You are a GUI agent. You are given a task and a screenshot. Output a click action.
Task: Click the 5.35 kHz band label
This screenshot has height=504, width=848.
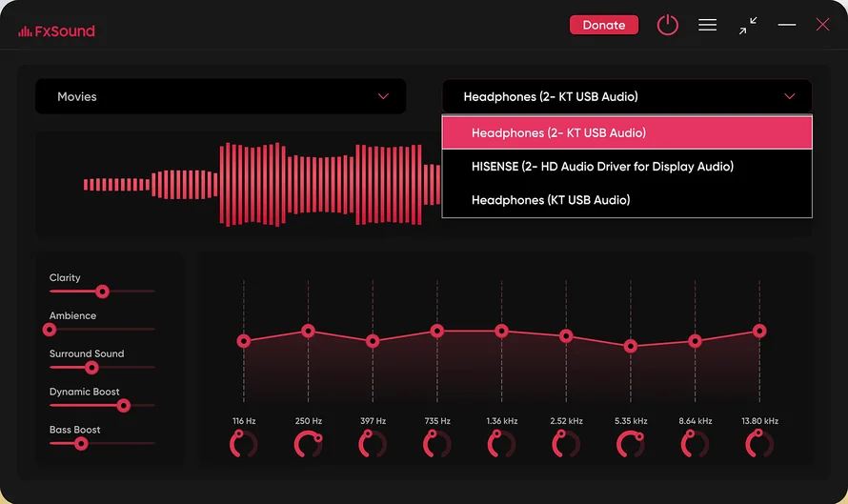(x=631, y=421)
